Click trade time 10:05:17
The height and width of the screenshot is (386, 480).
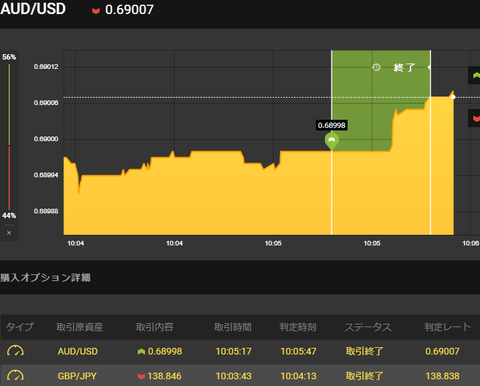coord(234,351)
